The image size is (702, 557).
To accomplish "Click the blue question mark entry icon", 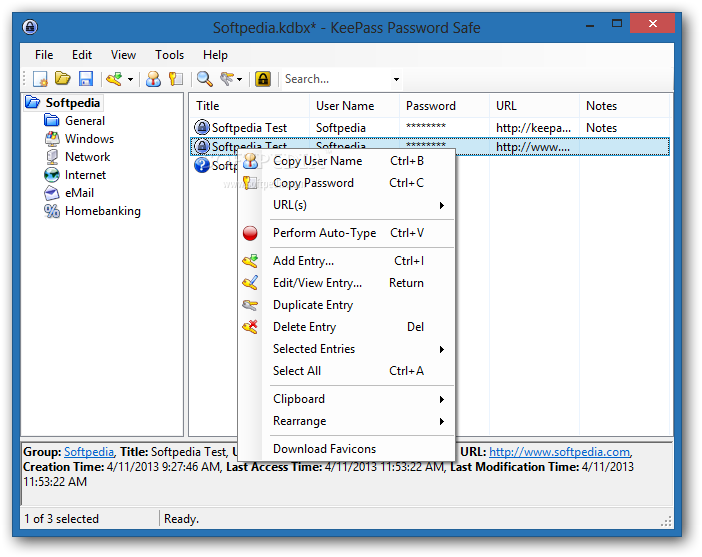I will [x=202, y=166].
